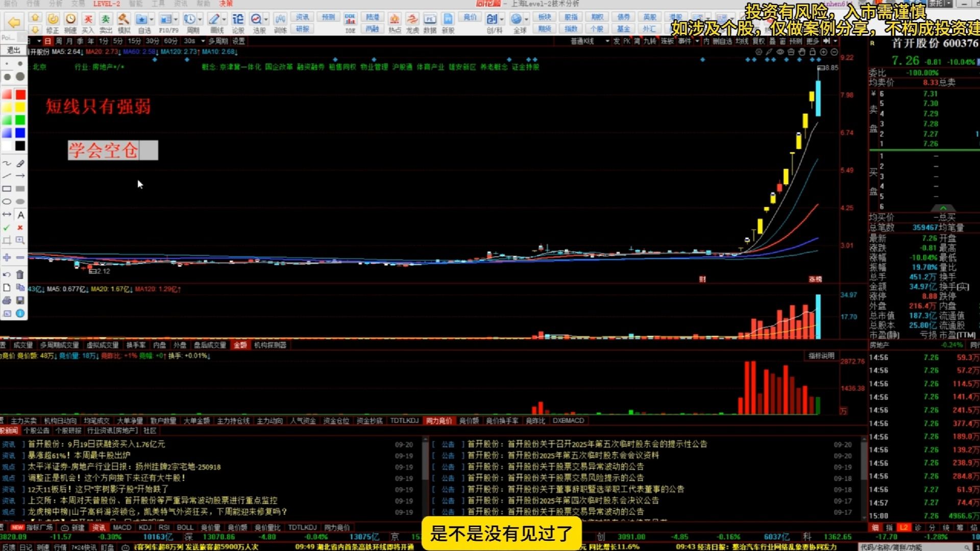Pick the bright green color swatch
The width and height of the screenshot is (980, 551).
point(20,120)
